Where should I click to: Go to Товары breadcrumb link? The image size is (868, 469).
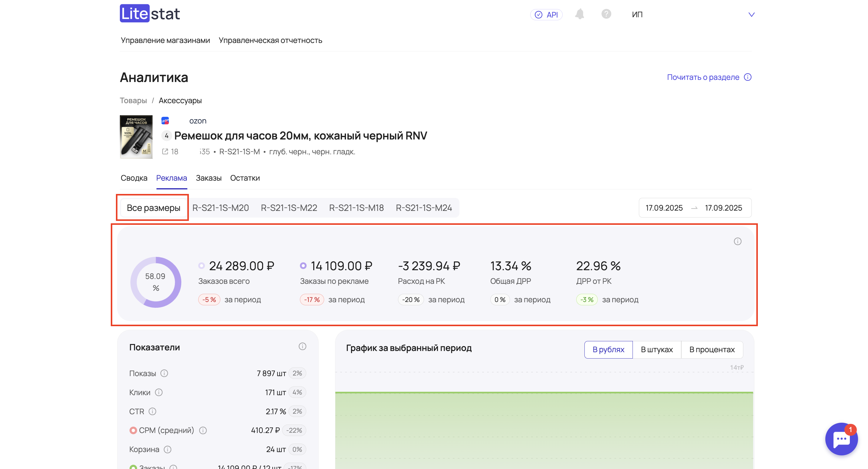[133, 100]
